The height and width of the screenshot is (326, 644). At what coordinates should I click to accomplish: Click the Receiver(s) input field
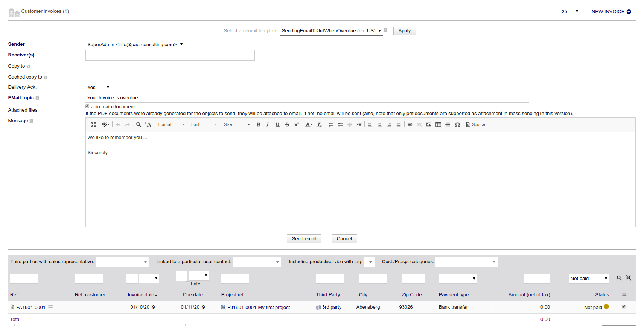170,55
